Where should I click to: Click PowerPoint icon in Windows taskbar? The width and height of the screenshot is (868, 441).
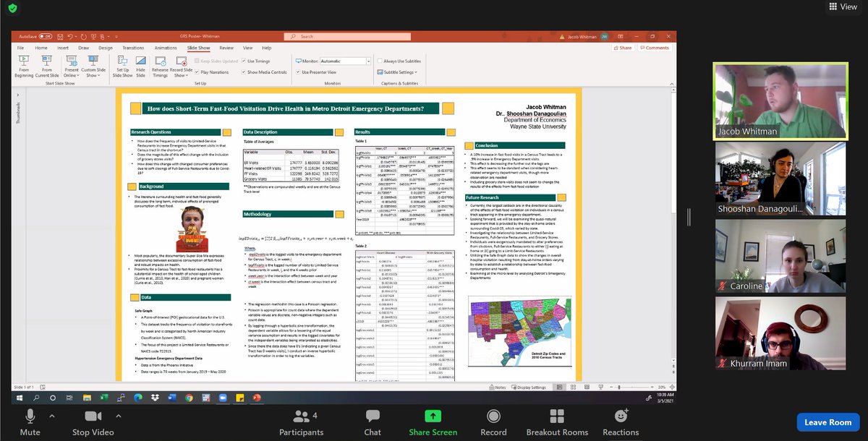[257, 398]
